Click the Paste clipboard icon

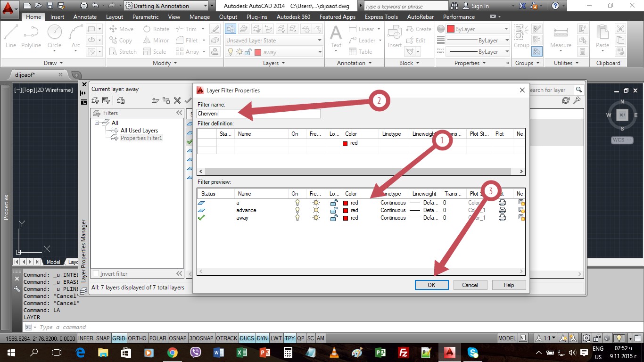tap(603, 37)
